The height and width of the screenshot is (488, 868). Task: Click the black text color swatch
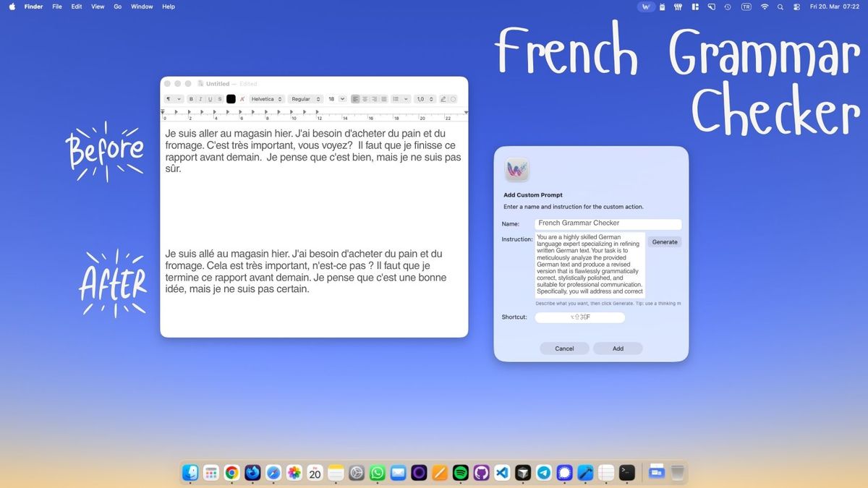(x=231, y=99)
